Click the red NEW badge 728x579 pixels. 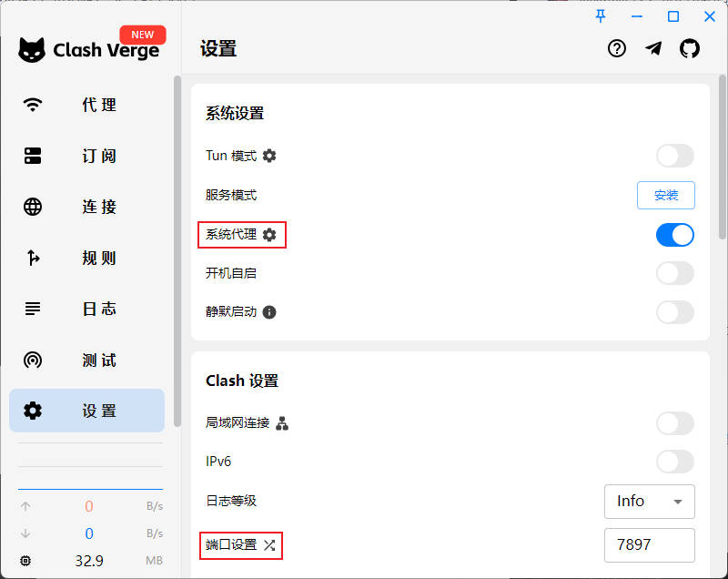143,35
